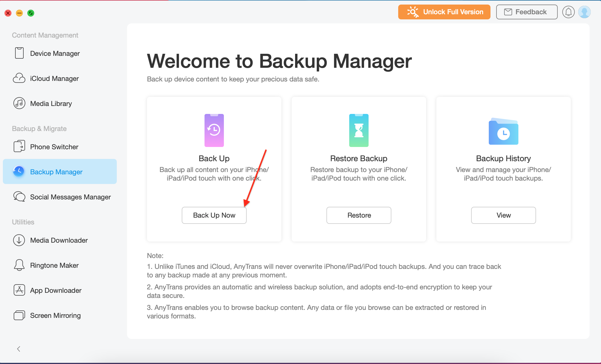Click the Restore button
601x364 pixels.
(x=359, y=215)
